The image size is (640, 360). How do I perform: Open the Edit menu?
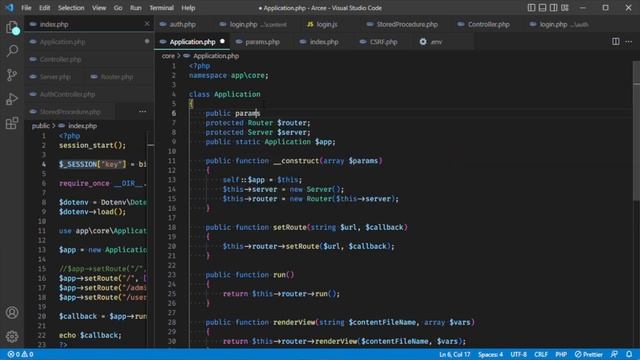click(44, 8)
